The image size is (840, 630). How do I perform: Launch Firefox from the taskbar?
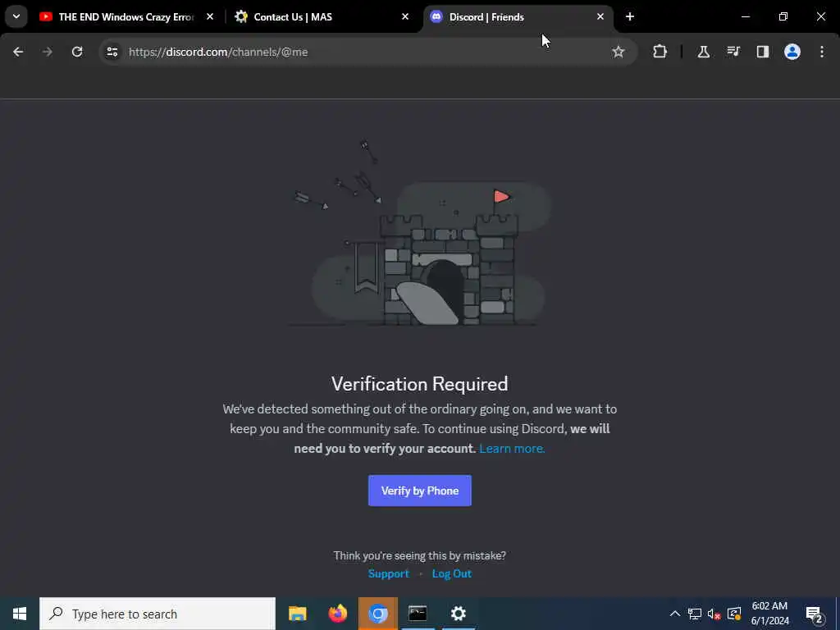tap(337, 614)
